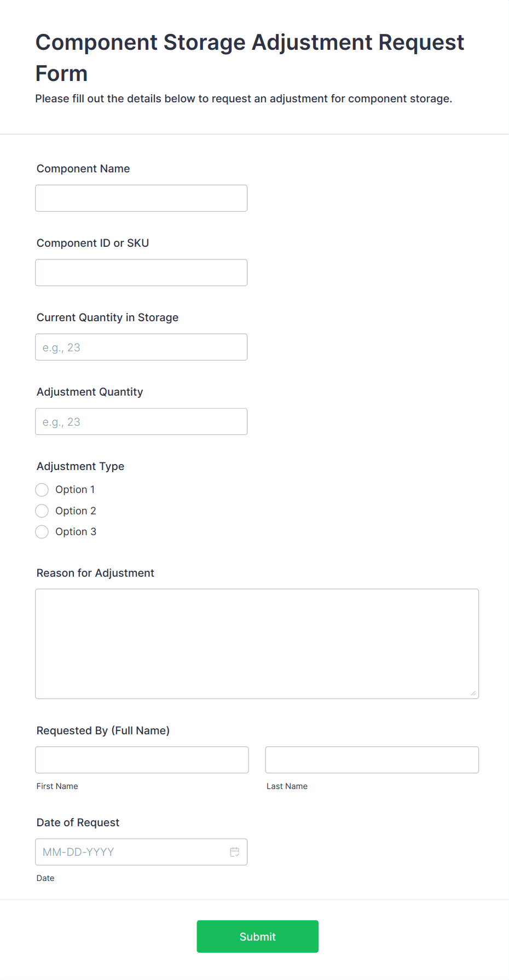This screenshot has width=509, height=980.
Task: Focus the Component Name text field
Action: click(x=141, y=198)
